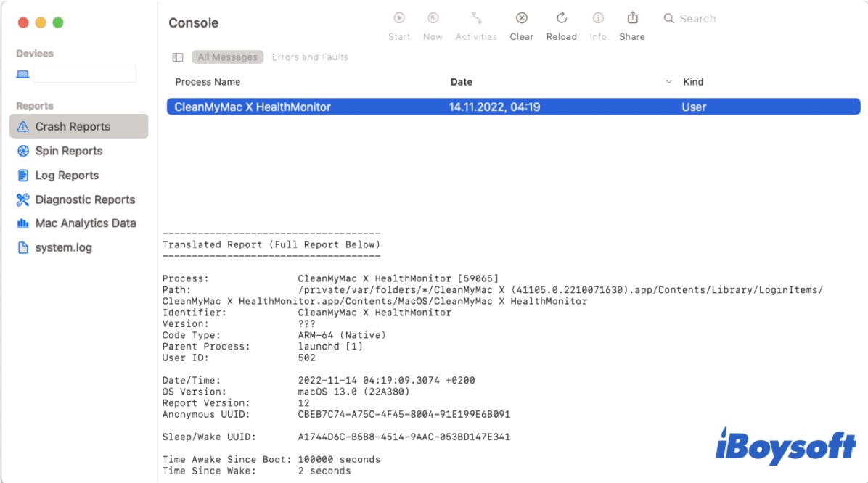Click the Log Reports document icon
868x483 pixels.
(22, 176)
